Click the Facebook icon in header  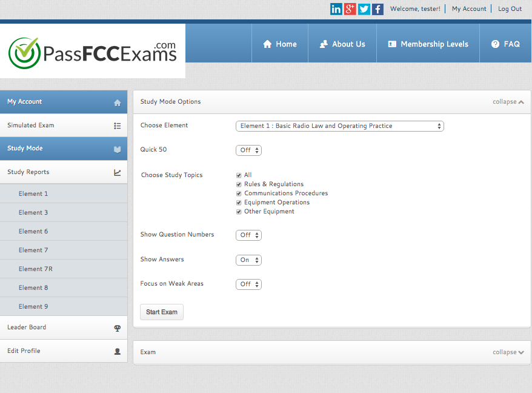point(377,9)
